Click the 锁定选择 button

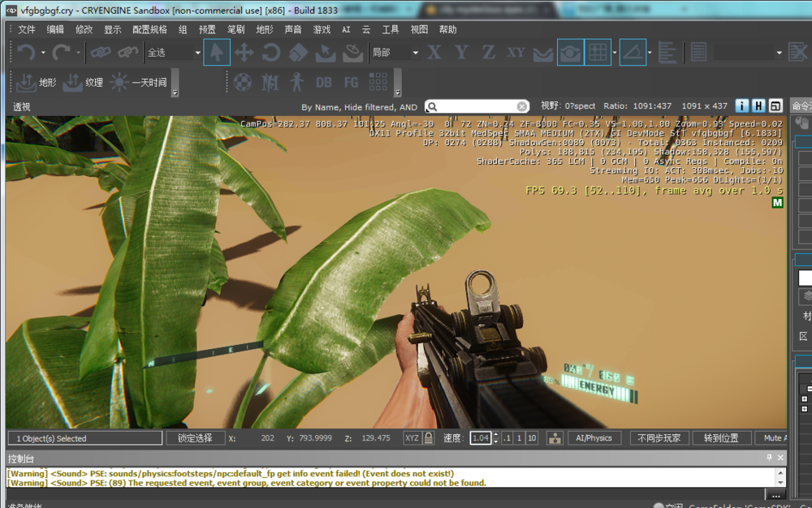pyautogui.click(x=196, y=438)
